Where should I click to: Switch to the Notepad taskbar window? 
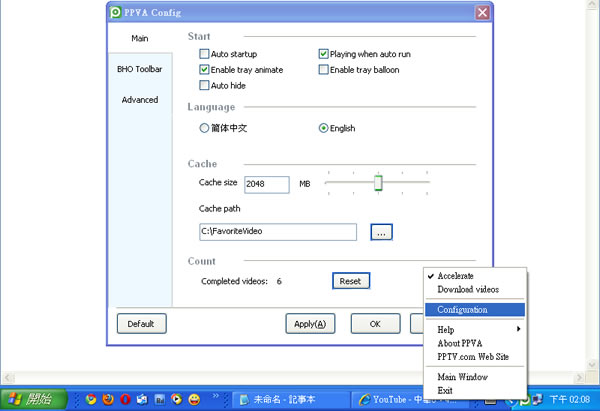[x=291, y=400]
